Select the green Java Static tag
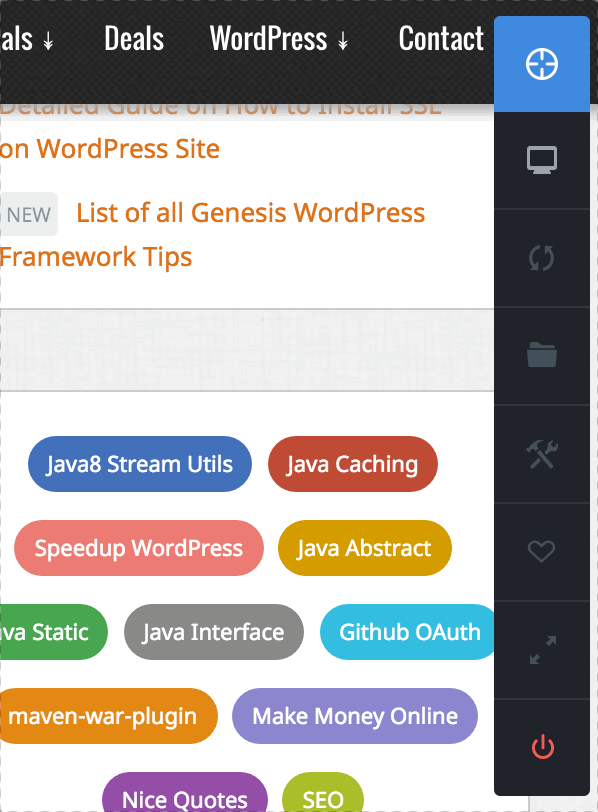 pos(53,632)
